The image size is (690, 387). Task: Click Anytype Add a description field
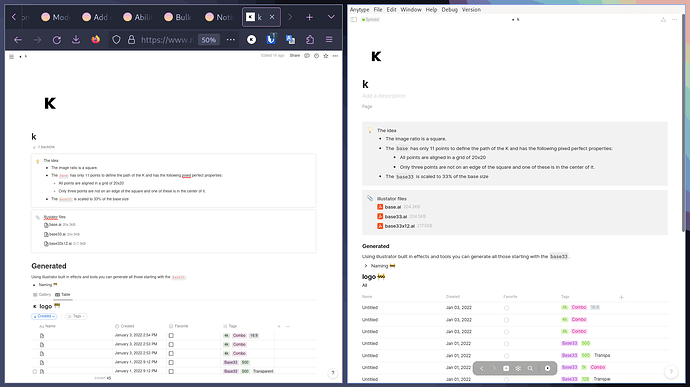click(x=384, y=96)
